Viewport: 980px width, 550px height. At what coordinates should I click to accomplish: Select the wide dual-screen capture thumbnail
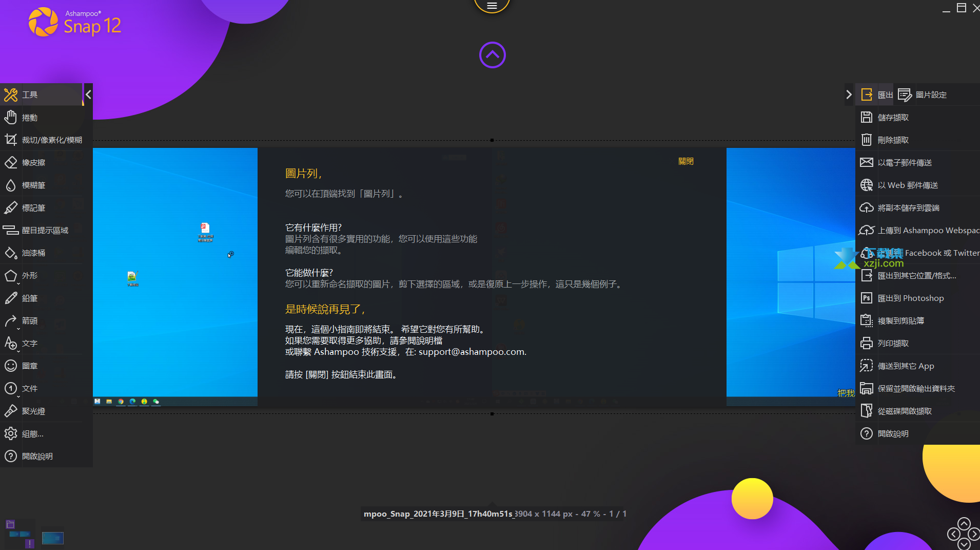click(20, 535)
